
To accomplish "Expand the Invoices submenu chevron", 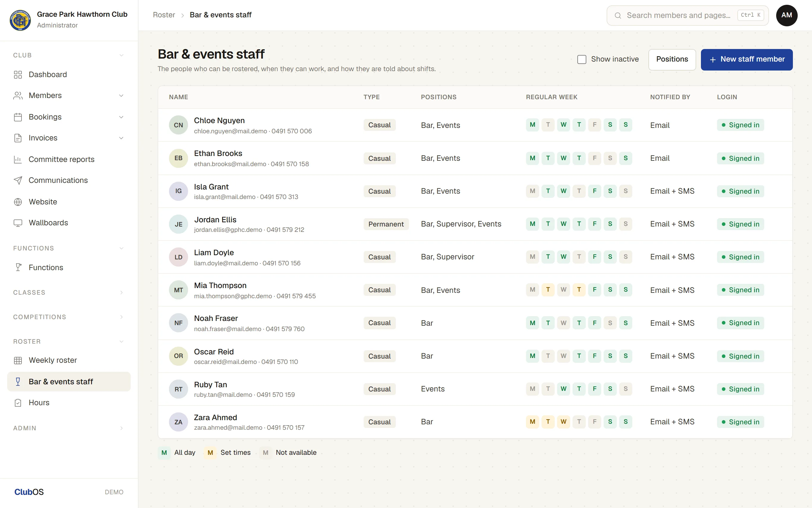I will click(121, 138).
